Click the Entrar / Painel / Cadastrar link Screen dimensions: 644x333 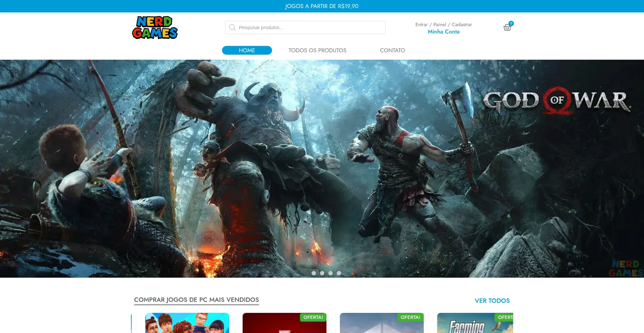click(443, 24)
